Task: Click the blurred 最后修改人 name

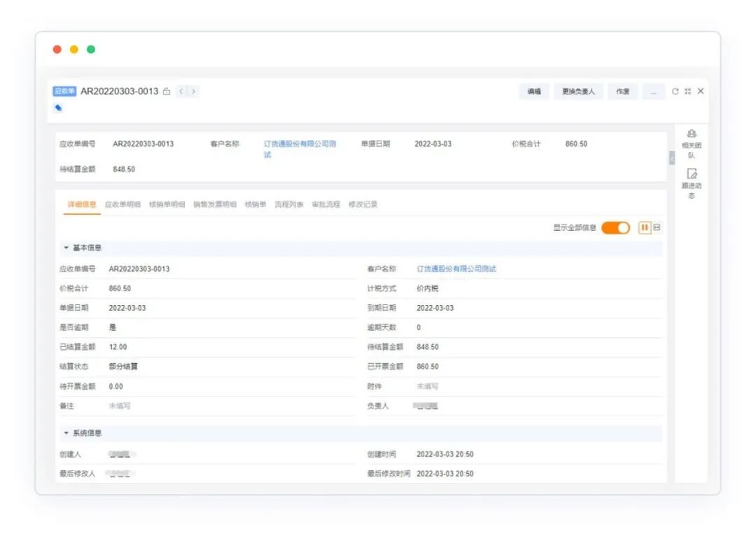Action: [120, 474]
